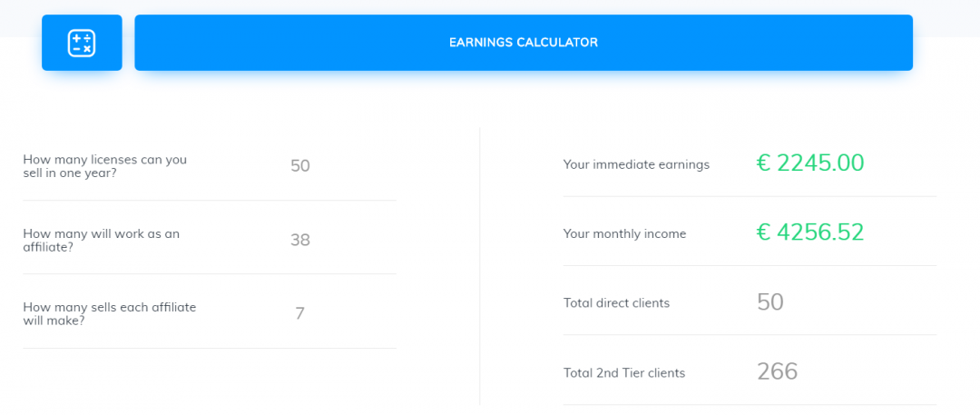Click the 'Your monthly income' label
The width and height of the screenshot is (980, 415).
pyautogui.click(x=624, y=233)
